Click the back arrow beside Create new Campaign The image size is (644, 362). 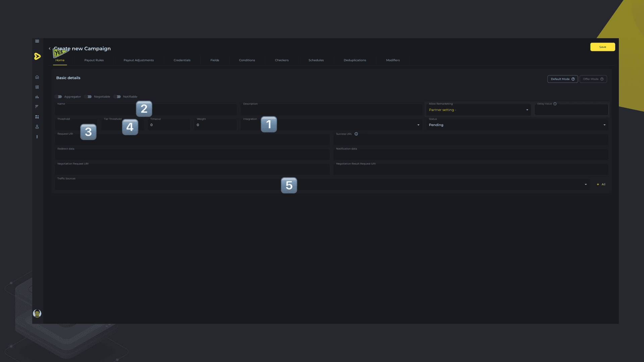point(50,49)
